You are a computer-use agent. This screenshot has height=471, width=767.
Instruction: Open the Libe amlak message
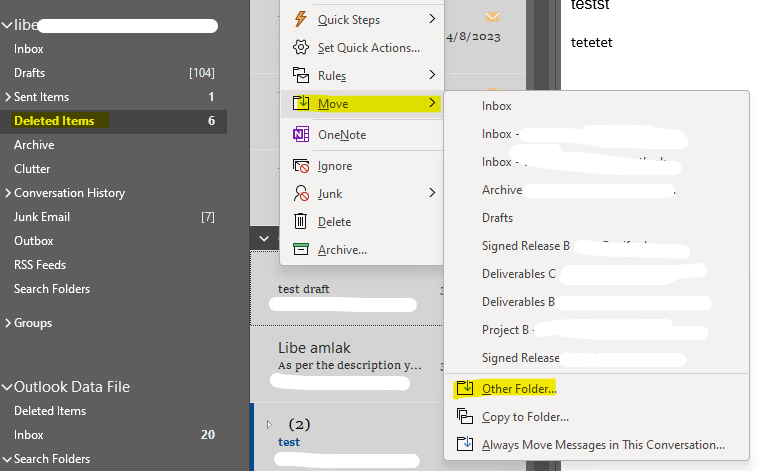click(347, 364)
